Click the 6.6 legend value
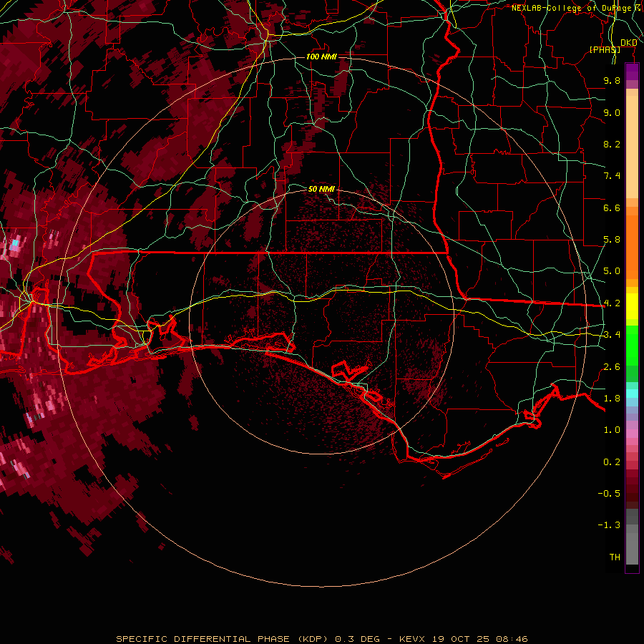The width and height of the screenshot is (644, 644). coord(612,208)
